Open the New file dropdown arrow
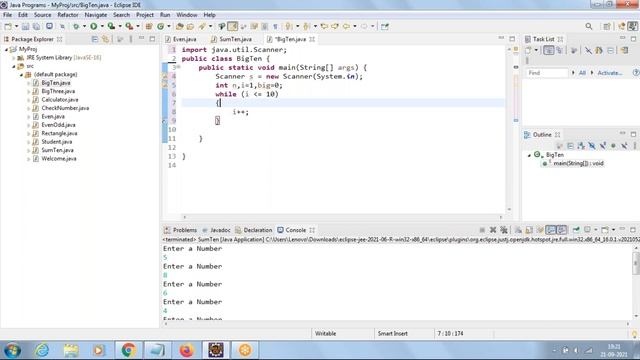Viewport: 640px width, 360px height. [x=16, y=27]
